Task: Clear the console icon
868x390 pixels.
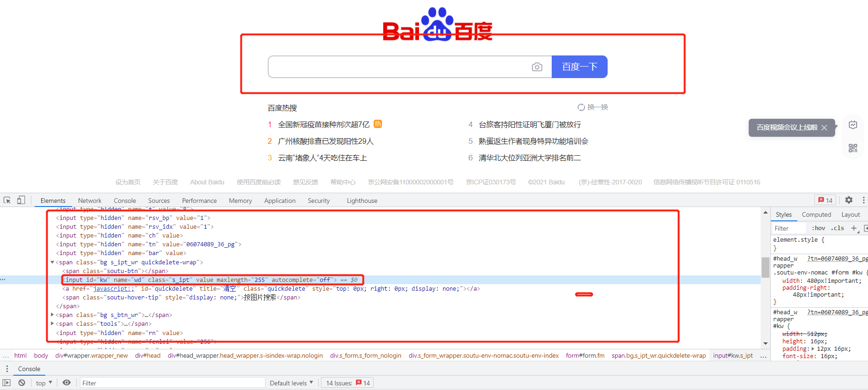Action: coord(22,383)
